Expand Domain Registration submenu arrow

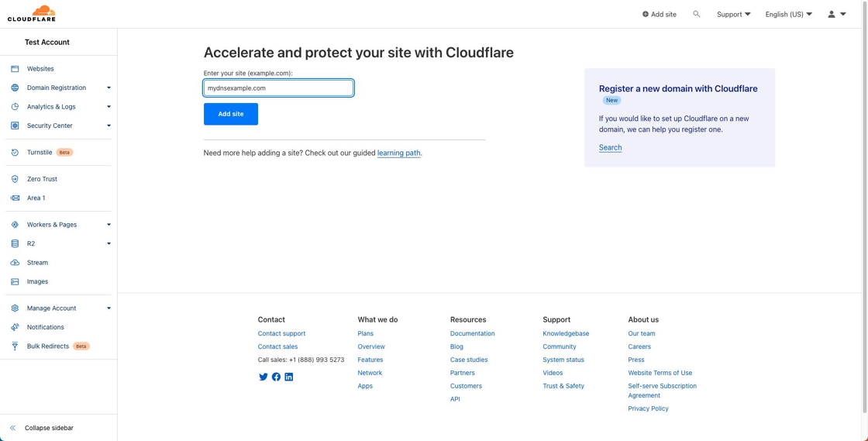click(108, 88)
